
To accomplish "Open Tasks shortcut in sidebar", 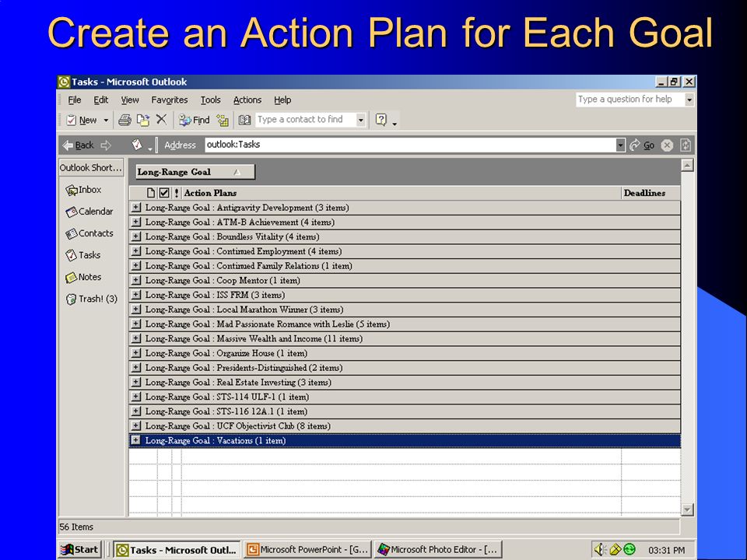I will pos(83,255).
